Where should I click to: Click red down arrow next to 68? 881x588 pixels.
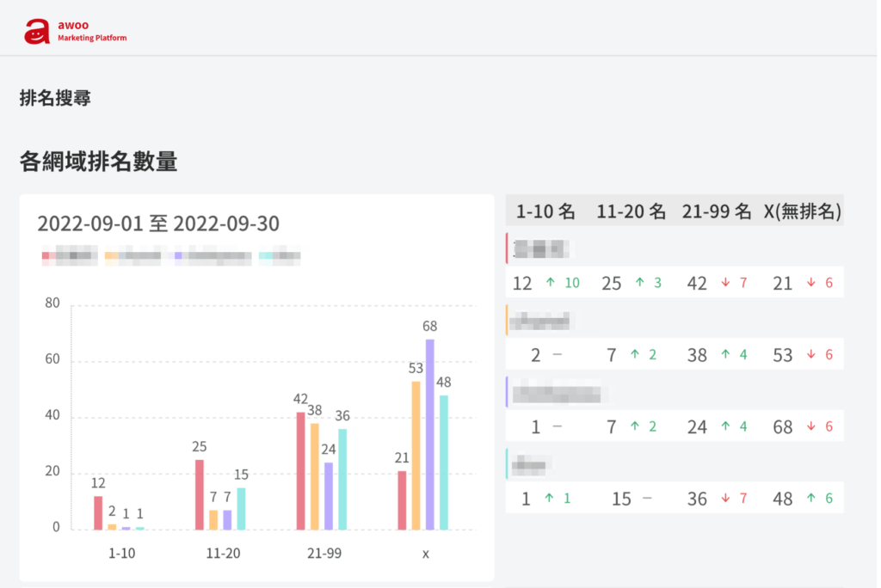coord(810,426)
